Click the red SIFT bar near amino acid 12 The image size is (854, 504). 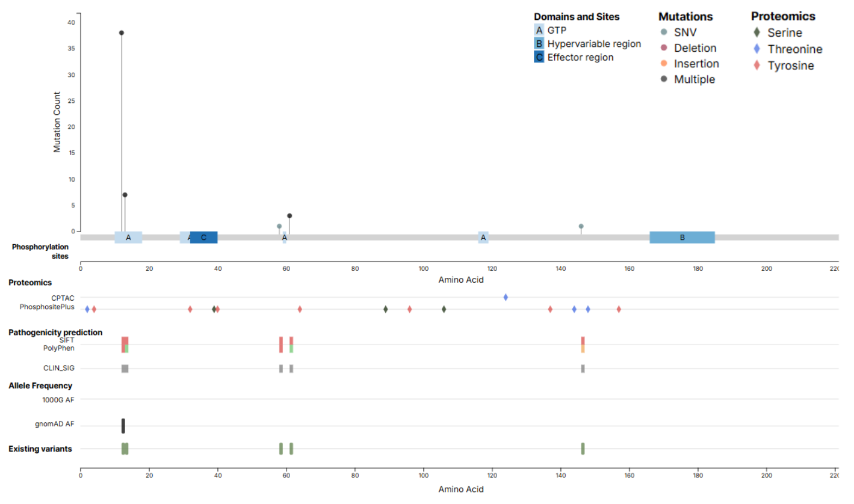[x=125, y=340]
